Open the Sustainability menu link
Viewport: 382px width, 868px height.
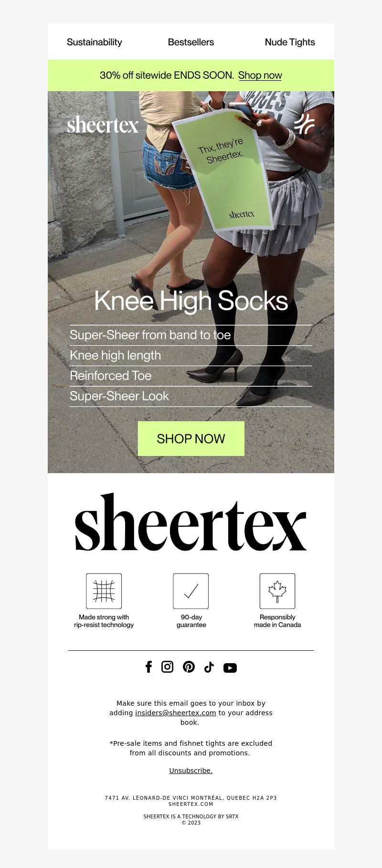tap(95, 42)
